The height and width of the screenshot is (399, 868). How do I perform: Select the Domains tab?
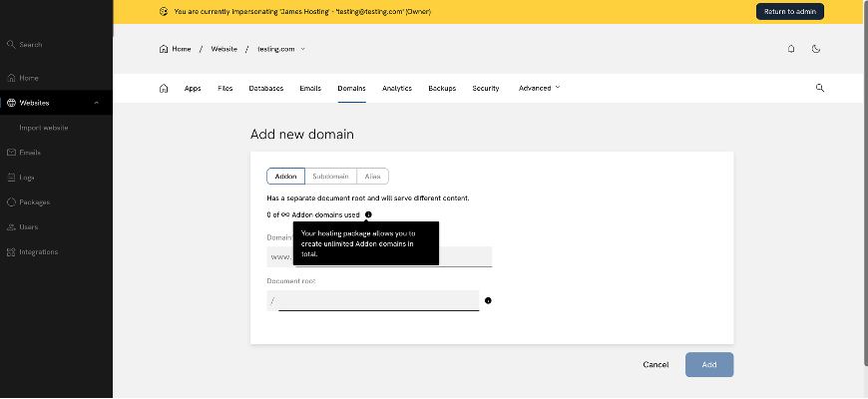351,88
